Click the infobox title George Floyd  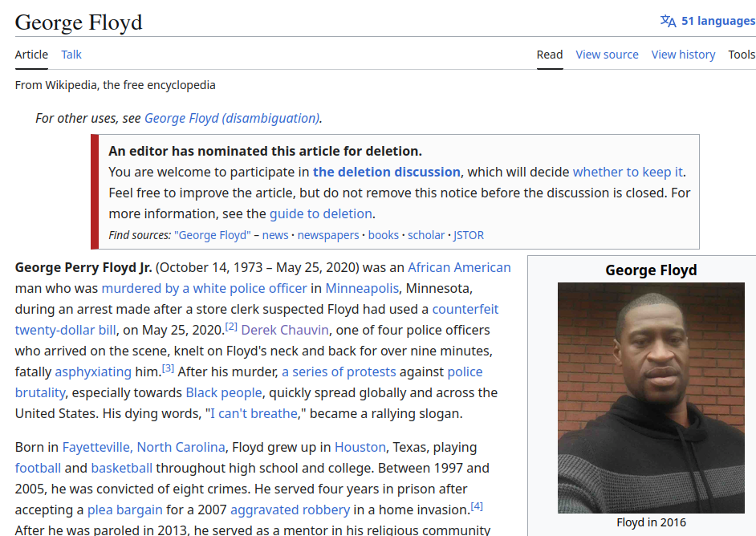(651, 270)
